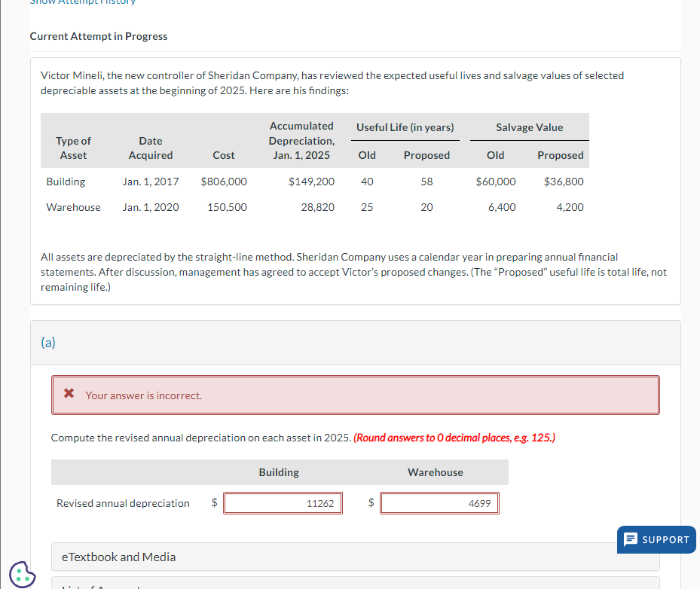Select the Warehouse revised depreciation input field

click(439, 502)
